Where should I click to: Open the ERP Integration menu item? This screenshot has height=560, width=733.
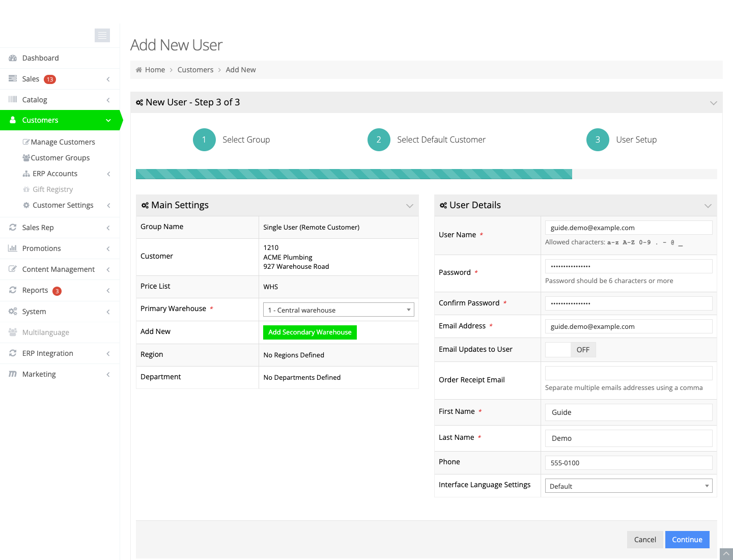[x=60, y=353]
